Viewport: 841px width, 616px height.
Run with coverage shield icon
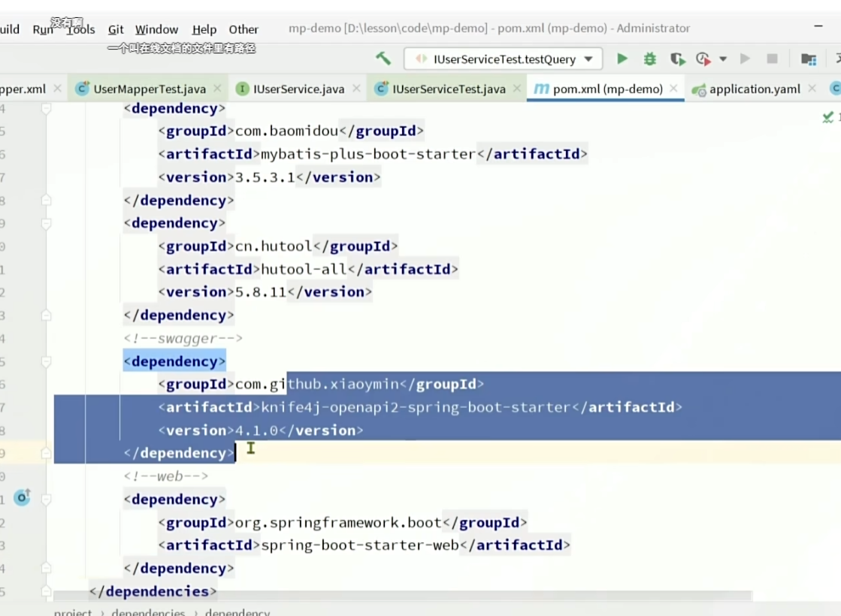click(677, 59)
